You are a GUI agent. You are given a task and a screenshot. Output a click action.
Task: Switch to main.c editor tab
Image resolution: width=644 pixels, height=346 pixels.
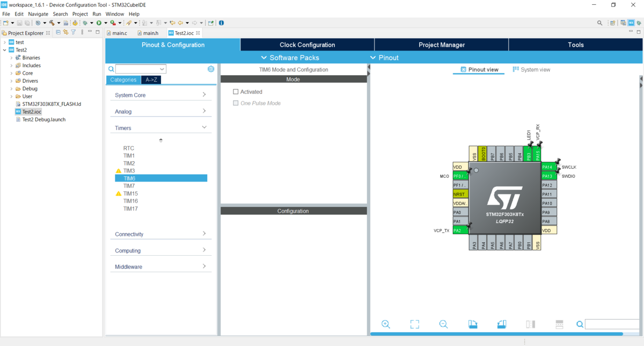117,33
